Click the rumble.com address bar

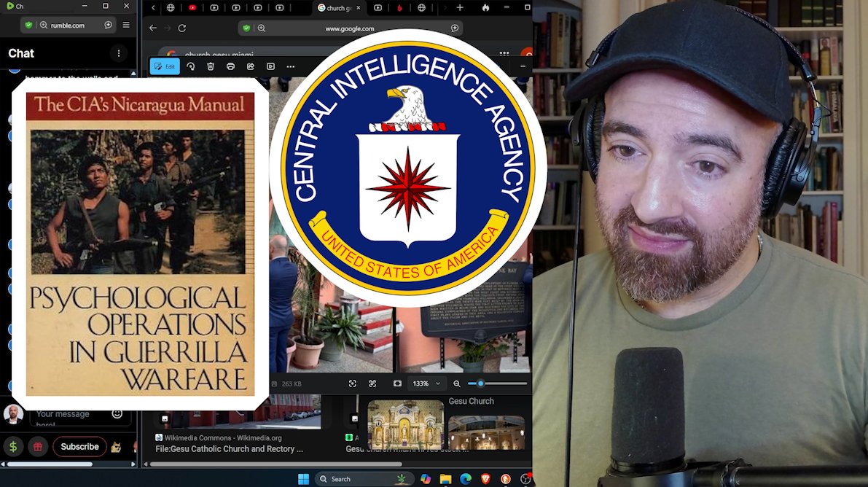(x=68, y=25)
